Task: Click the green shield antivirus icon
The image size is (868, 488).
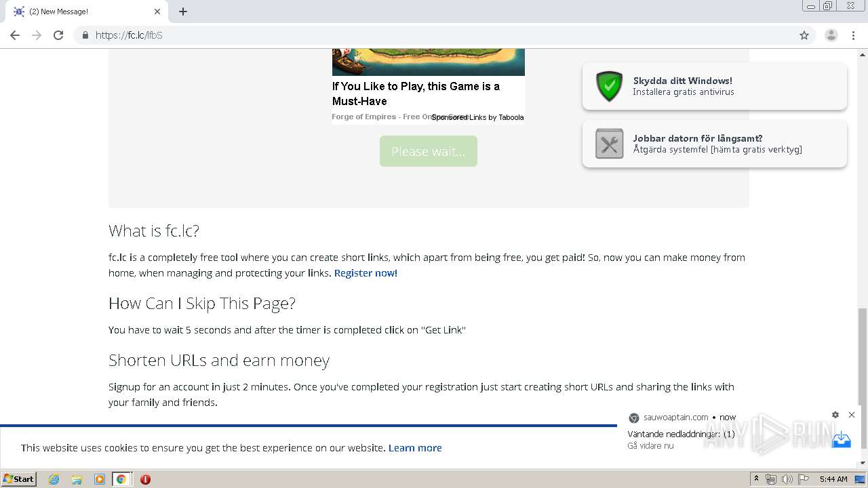Action: coord(609,86)
